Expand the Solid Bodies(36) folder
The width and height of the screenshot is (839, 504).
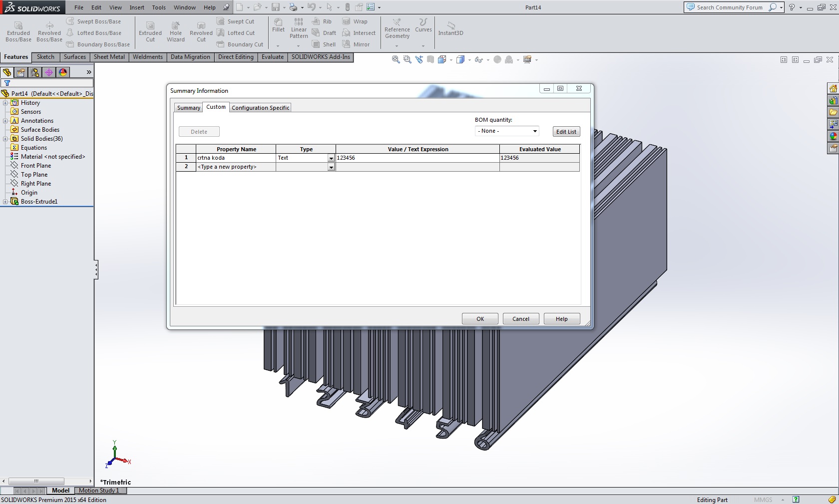(x=5, y=139)
